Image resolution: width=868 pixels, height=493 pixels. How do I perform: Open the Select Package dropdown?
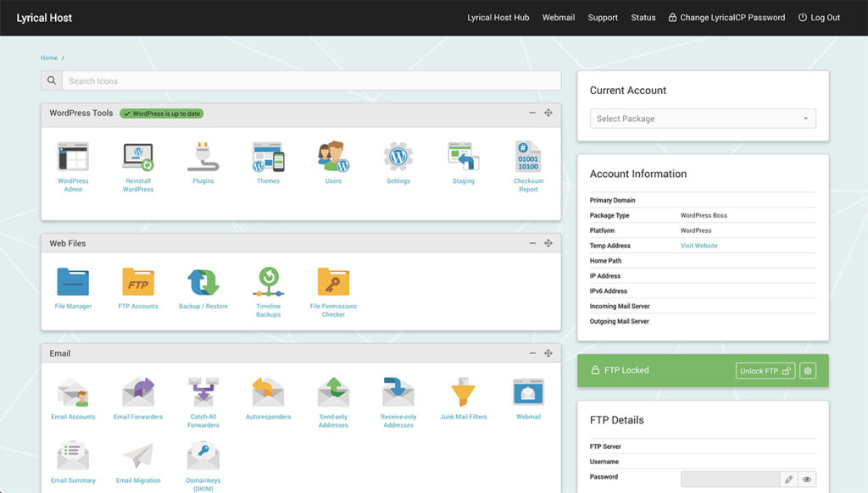coord(703,119)
